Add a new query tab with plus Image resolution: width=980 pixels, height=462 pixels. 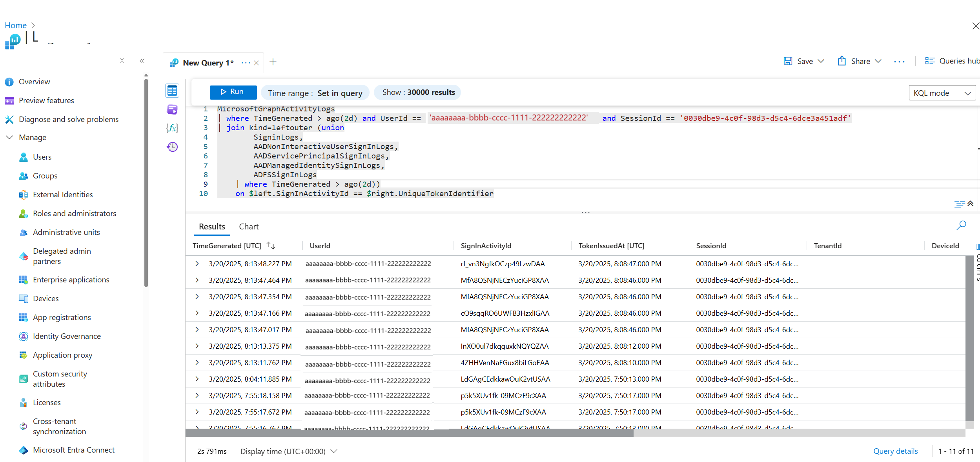tap(273, 62)
